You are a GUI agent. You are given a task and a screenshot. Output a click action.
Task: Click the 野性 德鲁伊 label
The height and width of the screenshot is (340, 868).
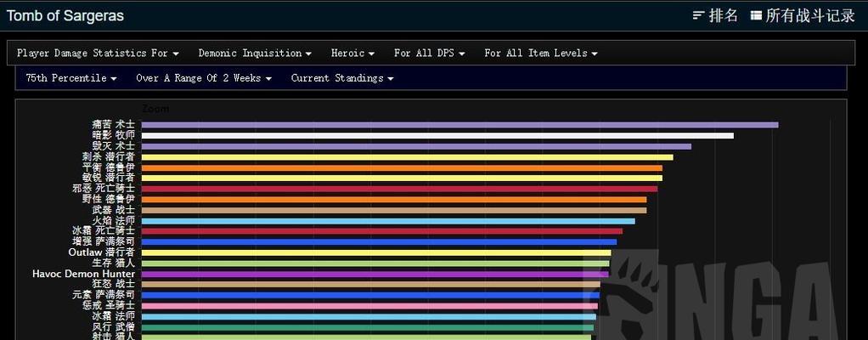(x=109, y=199)
